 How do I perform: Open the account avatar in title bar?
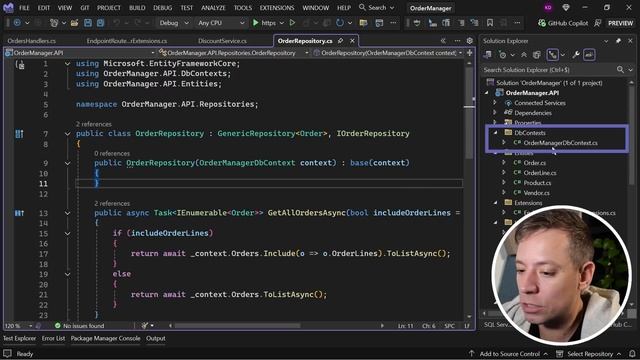coord(548,8)
